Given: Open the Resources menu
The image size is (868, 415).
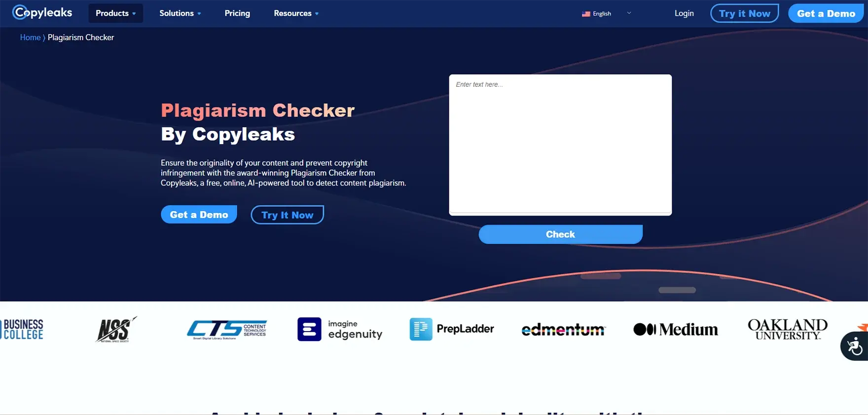Looking at the screenshot, I should coord(296,13).
